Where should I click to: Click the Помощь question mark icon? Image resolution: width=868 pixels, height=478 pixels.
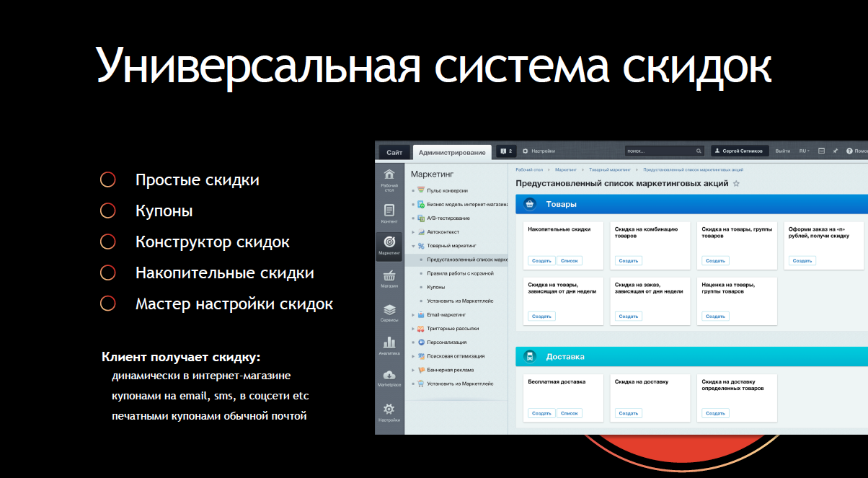(x=849, y=151)
